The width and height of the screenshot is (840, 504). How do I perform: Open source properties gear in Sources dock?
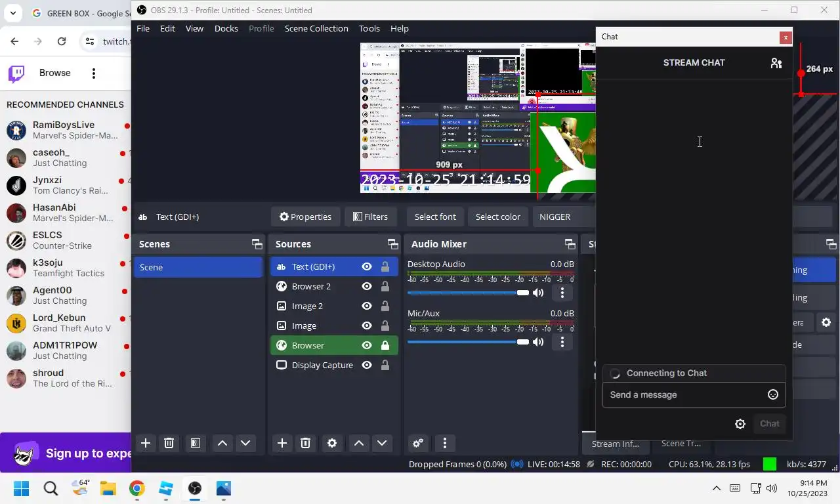click(x=332, y=443)
